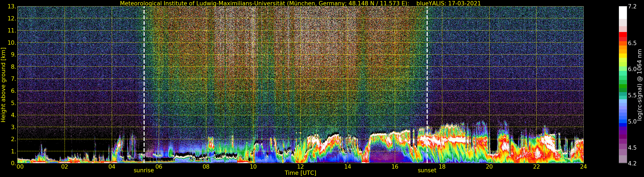Click the white dashed sunset line
The height and width of the screenshot is (177, 644).
[427, 75]
